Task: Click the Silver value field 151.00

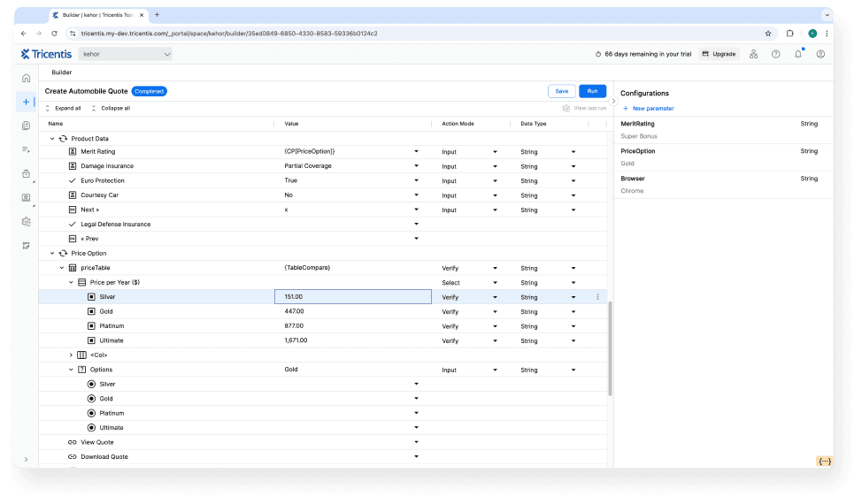Action: click(353, 297)
